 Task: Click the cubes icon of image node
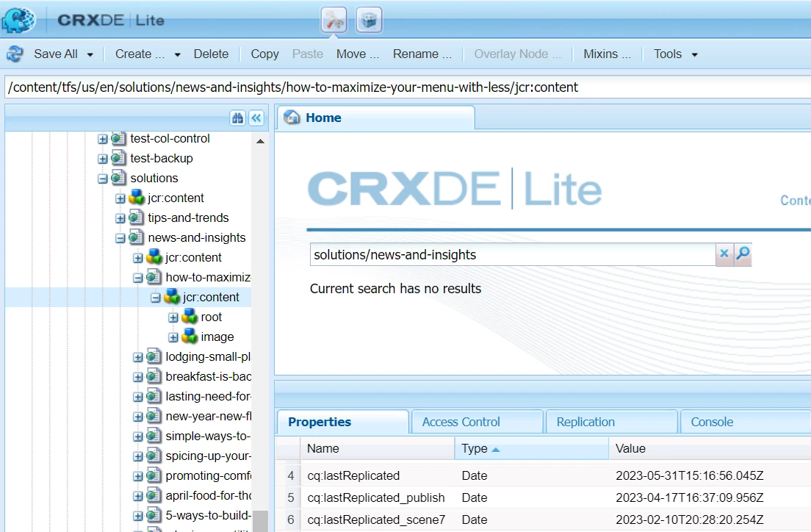pos(190,337)
